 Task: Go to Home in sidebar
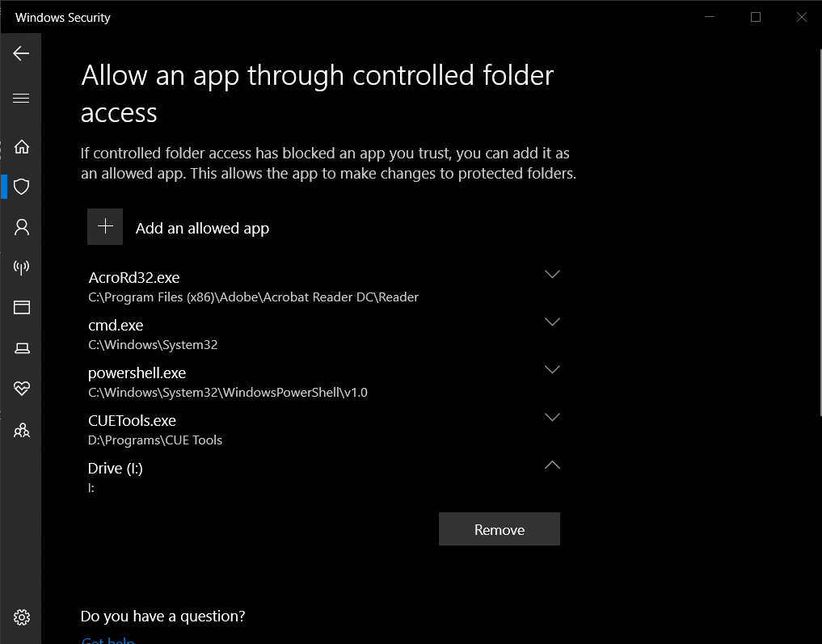click(x=22, y=146)
